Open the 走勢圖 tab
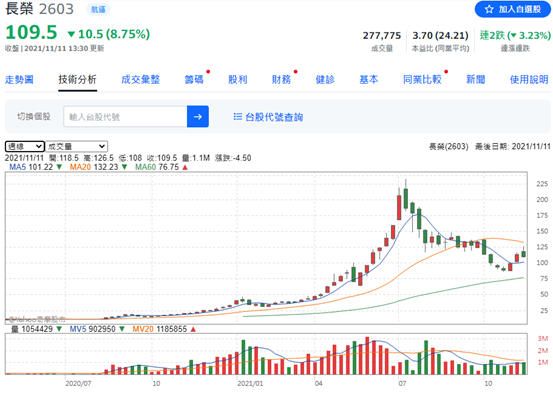The height and width of the screenshot is (397, 553). point(19,80)
